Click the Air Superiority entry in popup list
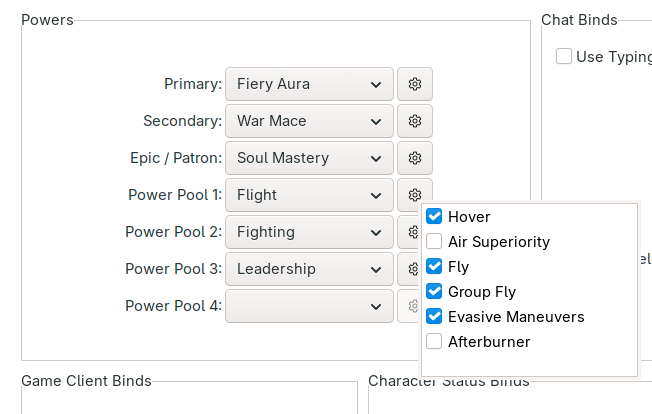 [499, 242]
